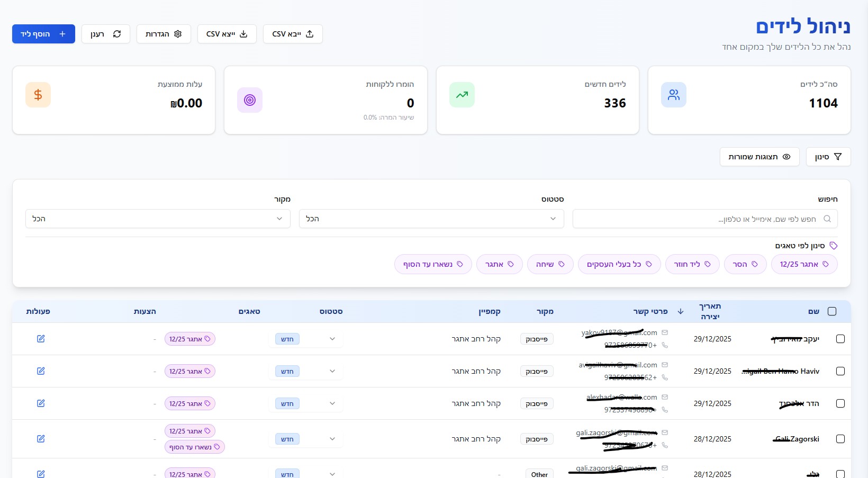Image resolution: width=868 pixels, height=478 pixels.
Task: Expand the חדש status dropdown on first row
Action: click(332, 339)
